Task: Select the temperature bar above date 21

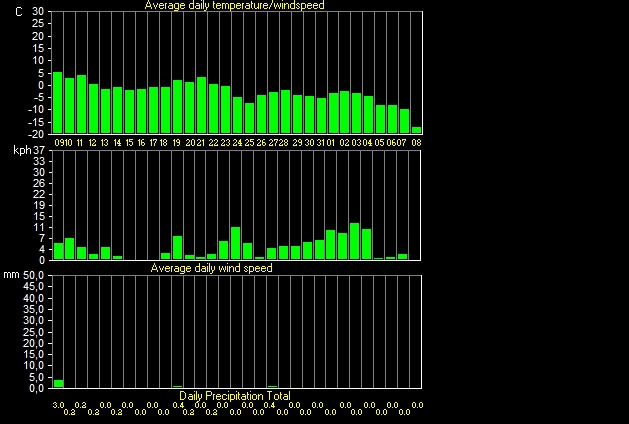Action: [x=201, y=105]
